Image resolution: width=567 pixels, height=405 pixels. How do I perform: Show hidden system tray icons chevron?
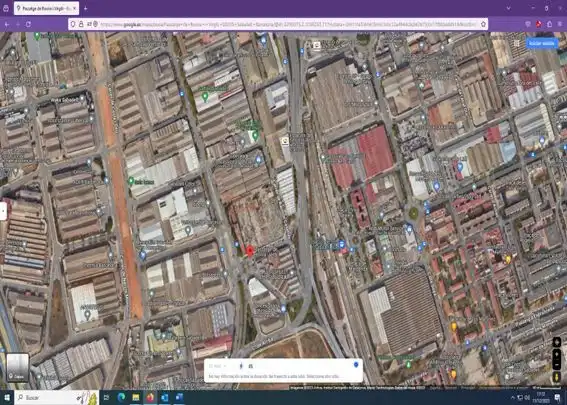click(512, 398)
